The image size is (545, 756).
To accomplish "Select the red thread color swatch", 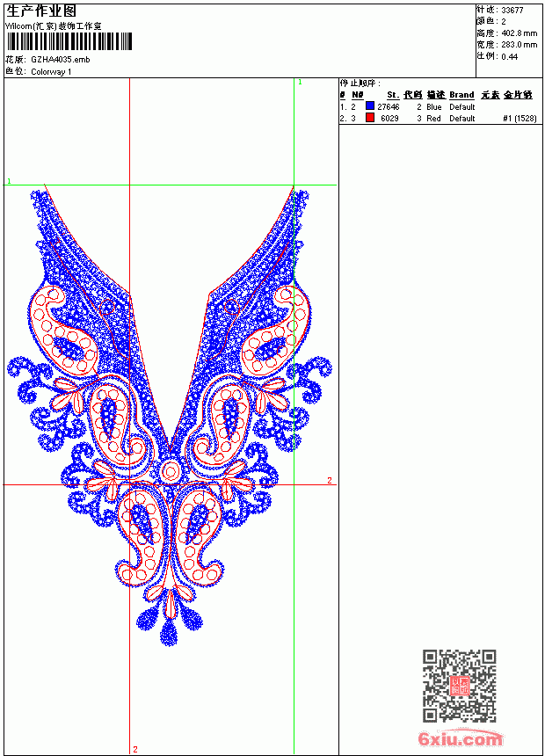I will (x=370, y=118).
